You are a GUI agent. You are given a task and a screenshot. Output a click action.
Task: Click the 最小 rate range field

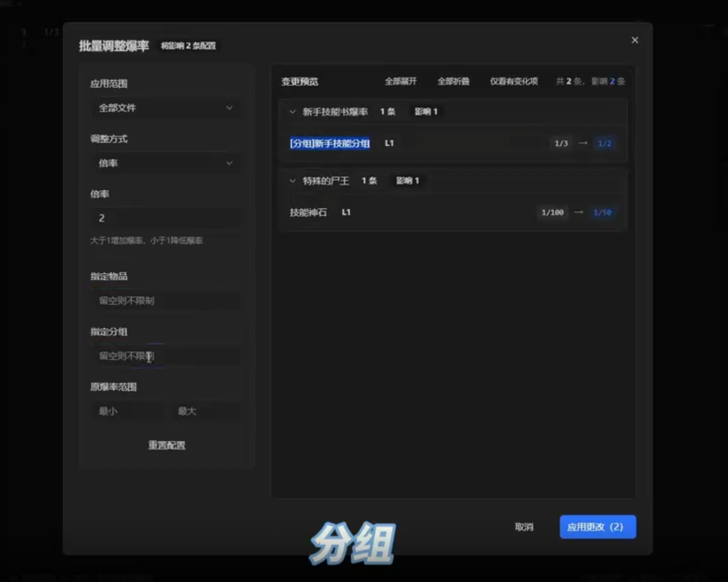[126, 411]
